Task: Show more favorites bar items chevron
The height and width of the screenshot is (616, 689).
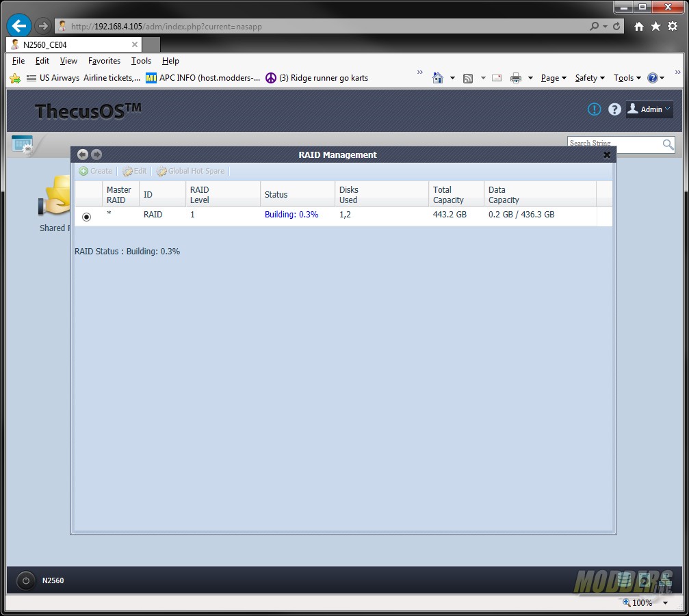Action: click(x=419, y=72)
